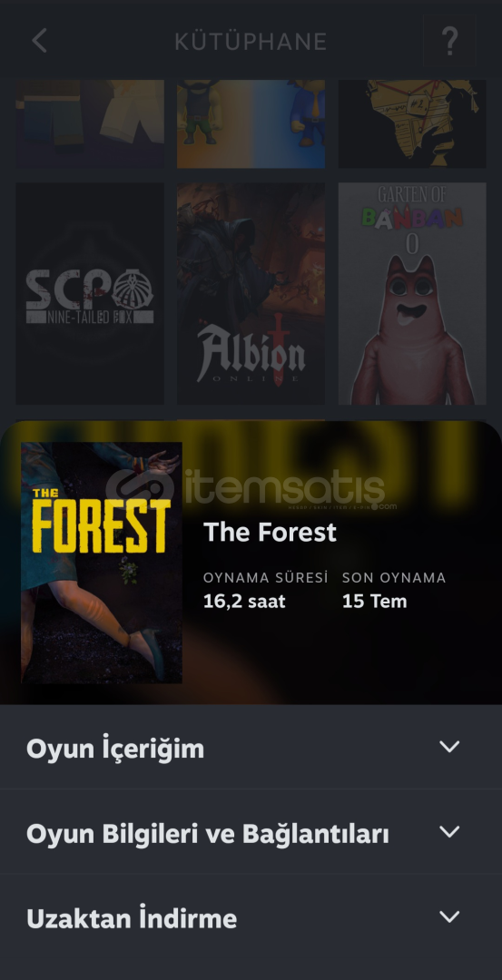
Task: Go back with the left arrow icon
Action: click(39, 41)
